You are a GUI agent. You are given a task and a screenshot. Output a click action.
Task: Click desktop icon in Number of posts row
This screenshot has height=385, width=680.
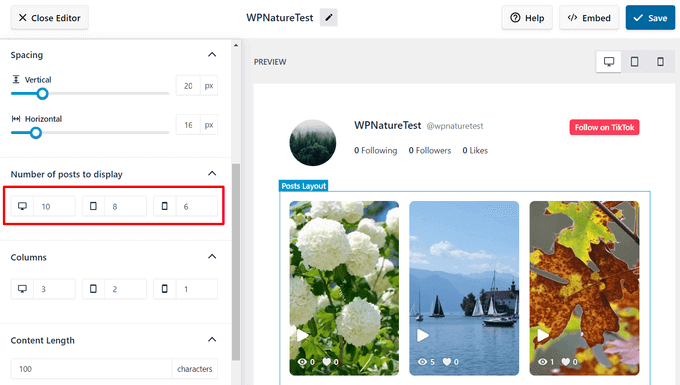pos(22,206)
